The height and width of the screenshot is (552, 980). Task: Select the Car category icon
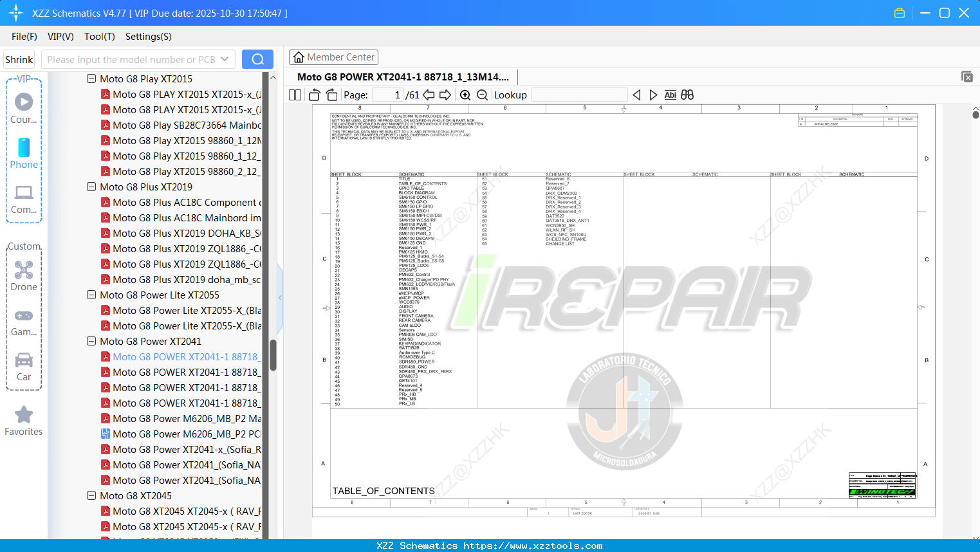click(24, 366)
